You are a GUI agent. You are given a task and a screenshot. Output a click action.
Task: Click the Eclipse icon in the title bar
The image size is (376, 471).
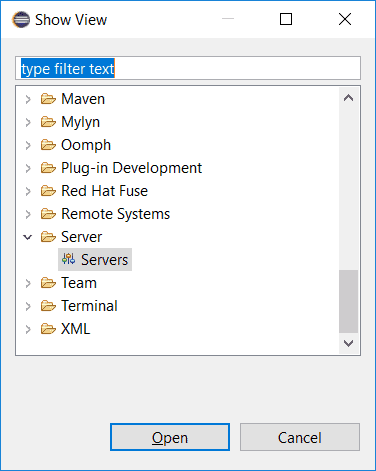[x=21, y=19]
